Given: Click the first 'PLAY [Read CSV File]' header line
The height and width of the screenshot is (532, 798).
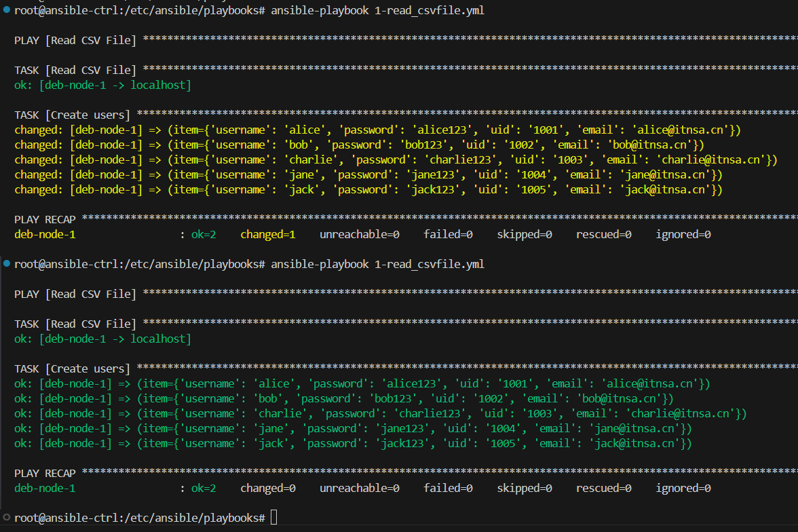Looking at the screenshot, I should pyautogui.click(x=75, y=40).
